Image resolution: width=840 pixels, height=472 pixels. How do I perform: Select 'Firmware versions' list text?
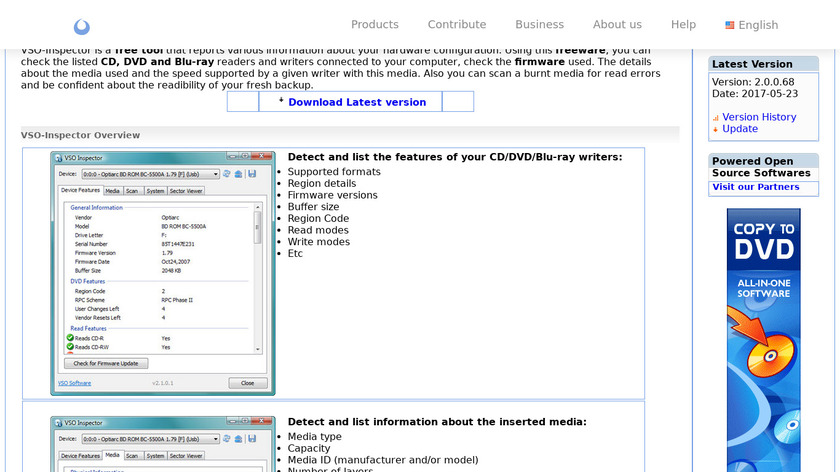(x=332, y=195)
